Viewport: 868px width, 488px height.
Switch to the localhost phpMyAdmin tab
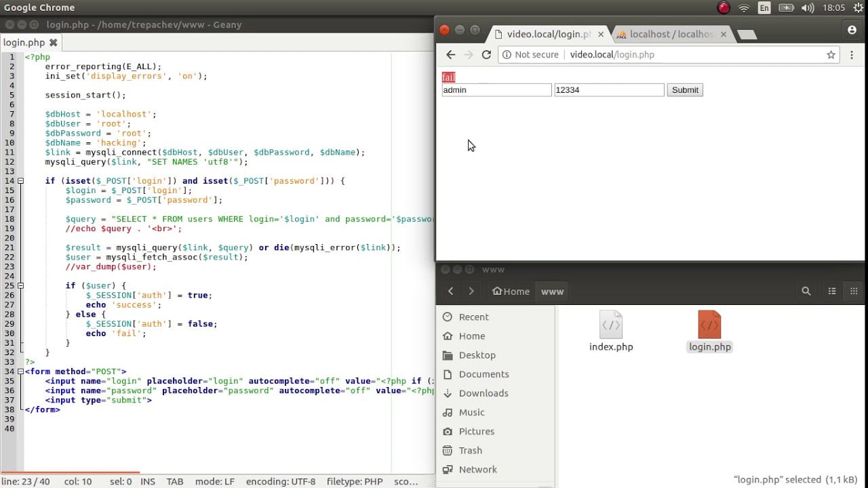click(671, 34)
